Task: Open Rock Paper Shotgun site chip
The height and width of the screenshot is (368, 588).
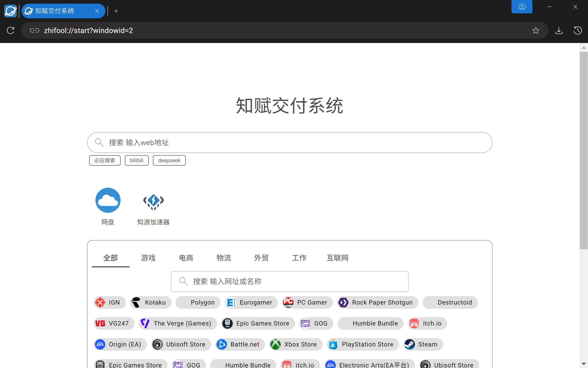Action: click(x=377, y=302)
